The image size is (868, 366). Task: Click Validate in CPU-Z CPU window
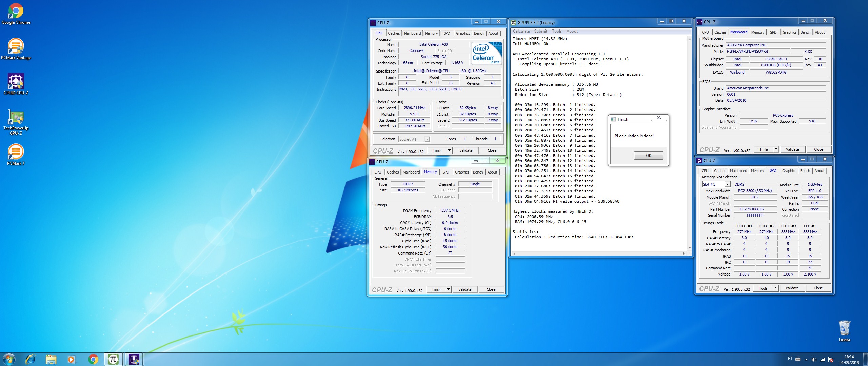466,150
